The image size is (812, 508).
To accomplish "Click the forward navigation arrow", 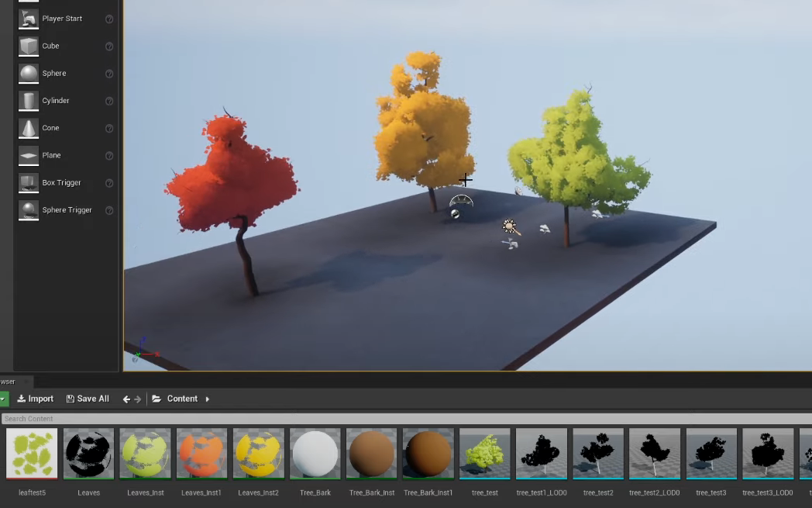I will pos(136,399).
